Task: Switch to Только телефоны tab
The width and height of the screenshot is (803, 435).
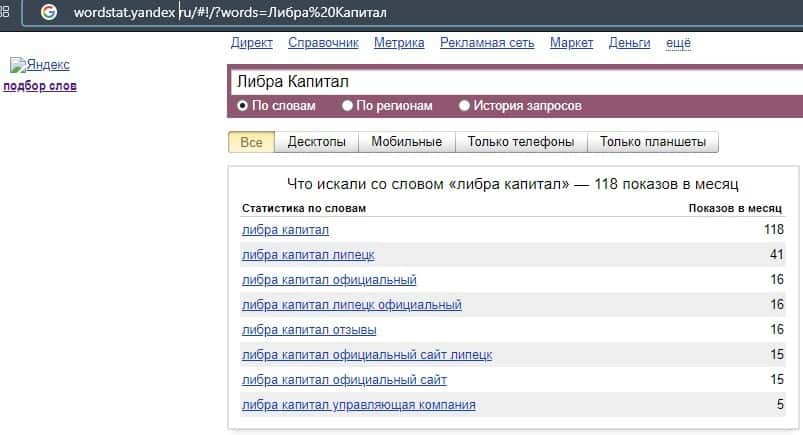Action: [521, 142]
